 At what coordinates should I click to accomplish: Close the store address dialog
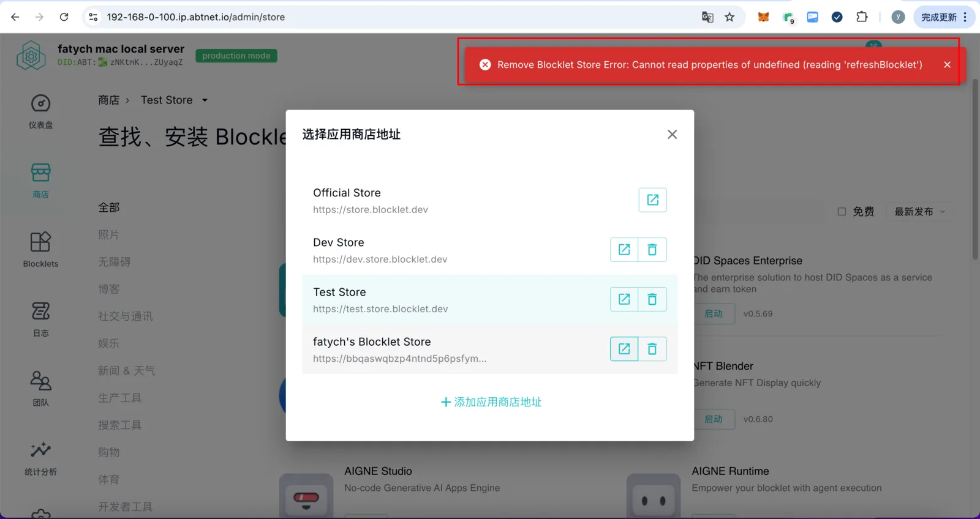coord(672,134)
